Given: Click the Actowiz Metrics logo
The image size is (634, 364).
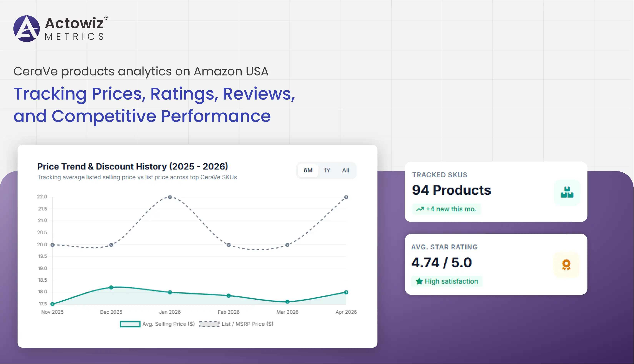Looking at the screenshot, I should click(61, 28).
